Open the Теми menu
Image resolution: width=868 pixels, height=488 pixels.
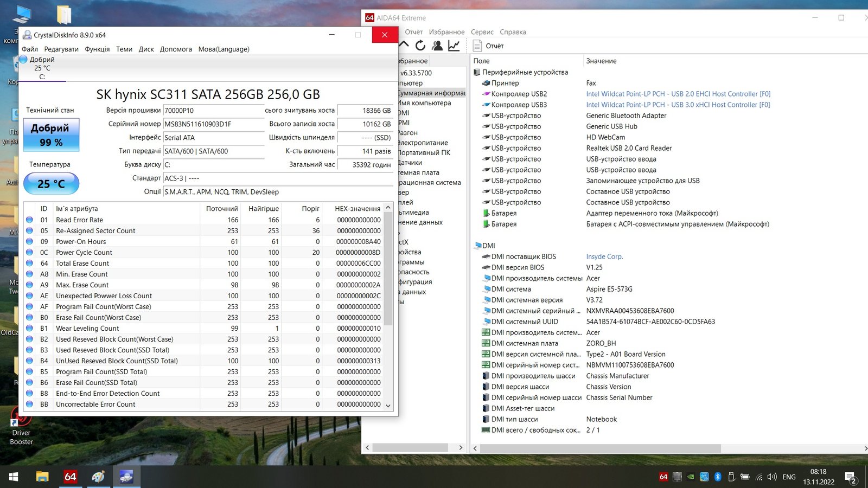pos(124,49)
